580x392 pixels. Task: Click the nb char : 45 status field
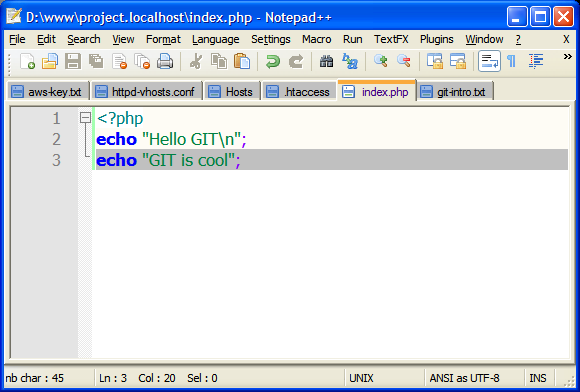[x=34, y=378]
